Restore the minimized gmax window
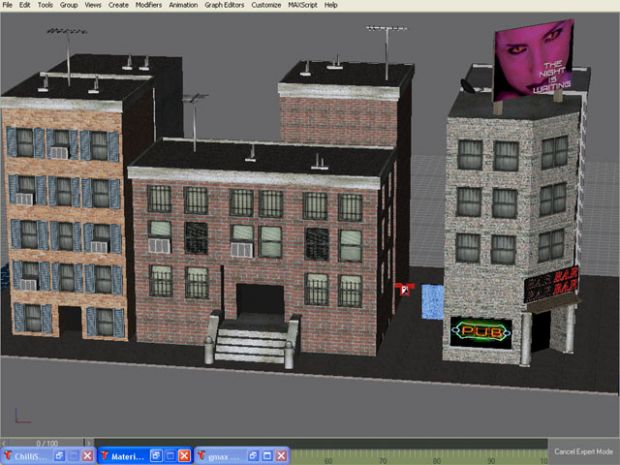The image size is (620, 465). pos(253,456)
